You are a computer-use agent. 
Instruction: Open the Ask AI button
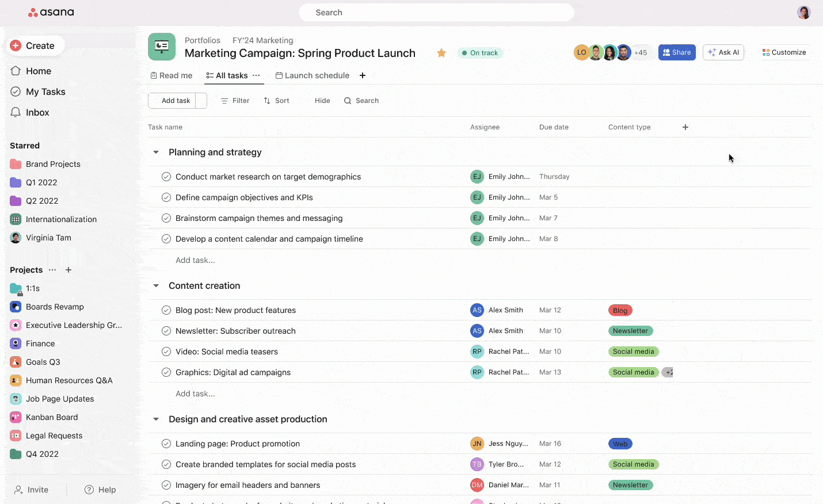(723, 52)
